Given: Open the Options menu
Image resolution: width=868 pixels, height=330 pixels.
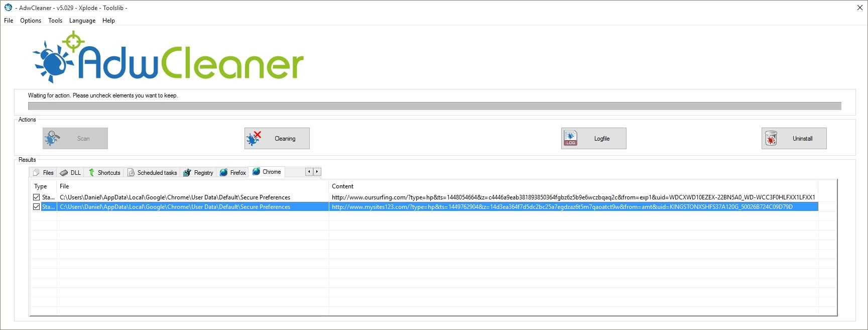Looking at the screenshot, I should point(31,21).
